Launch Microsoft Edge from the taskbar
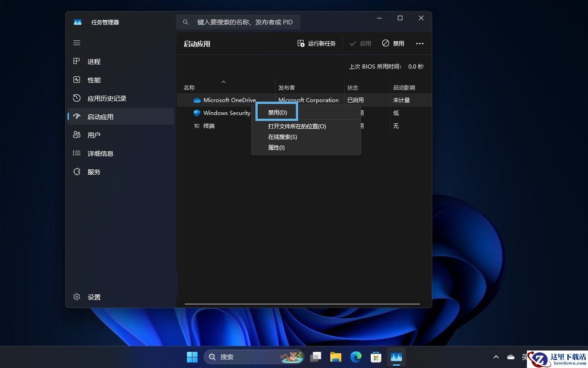This screenshot has height=368, width=588. (356, 357)
